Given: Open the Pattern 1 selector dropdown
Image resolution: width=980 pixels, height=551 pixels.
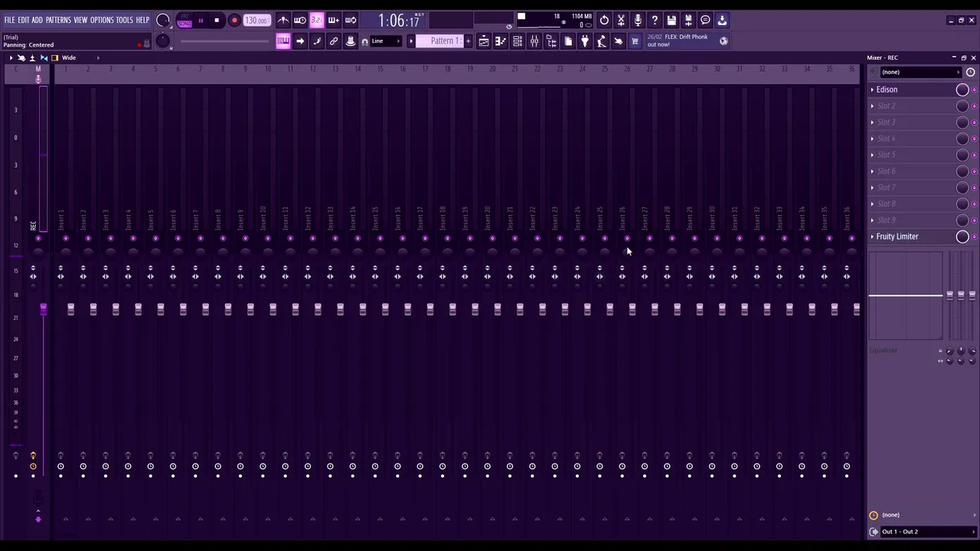Looking at the screenshot, I should click(441, 41).
